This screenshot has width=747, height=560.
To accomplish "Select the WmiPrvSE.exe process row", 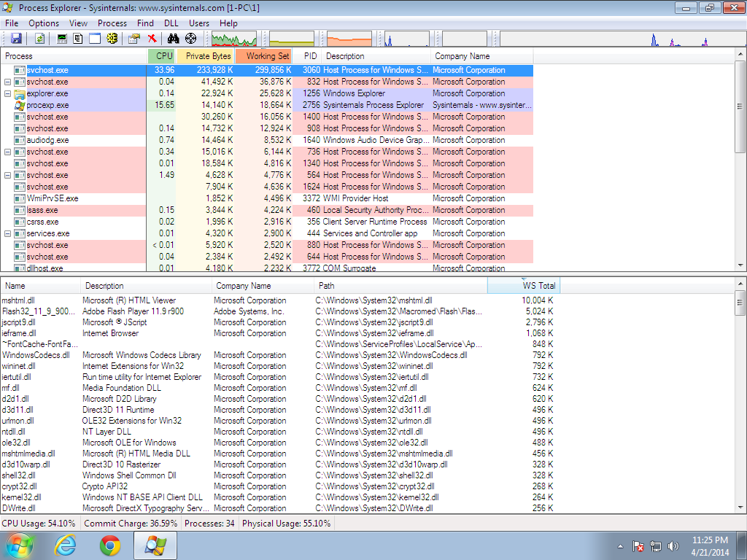I will pyautogui.click(x=267, y=198).
